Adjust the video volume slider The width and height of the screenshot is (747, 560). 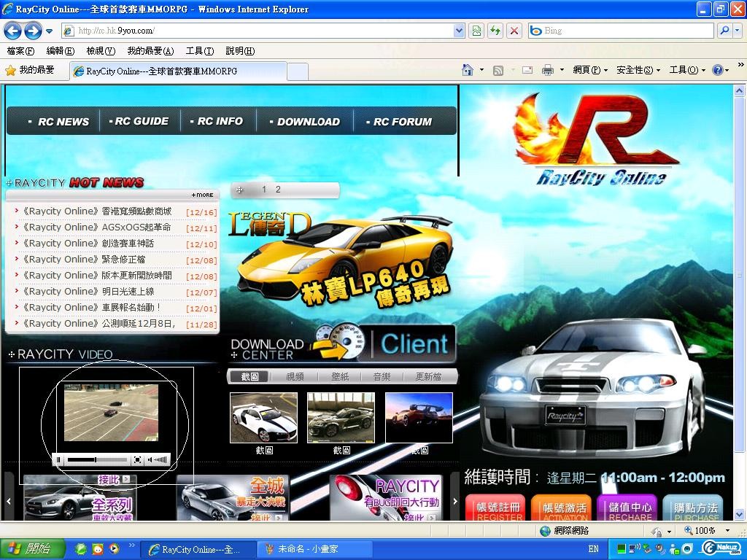[x=158, y=459]
